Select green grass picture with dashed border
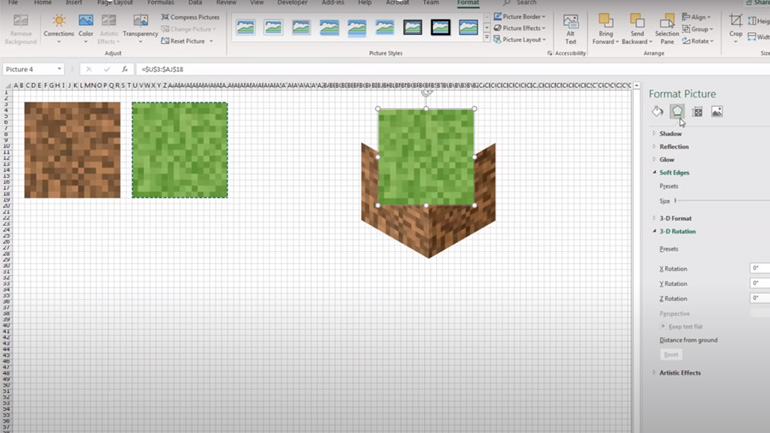This screenshot has height=433, width=770. coord(180,150)
